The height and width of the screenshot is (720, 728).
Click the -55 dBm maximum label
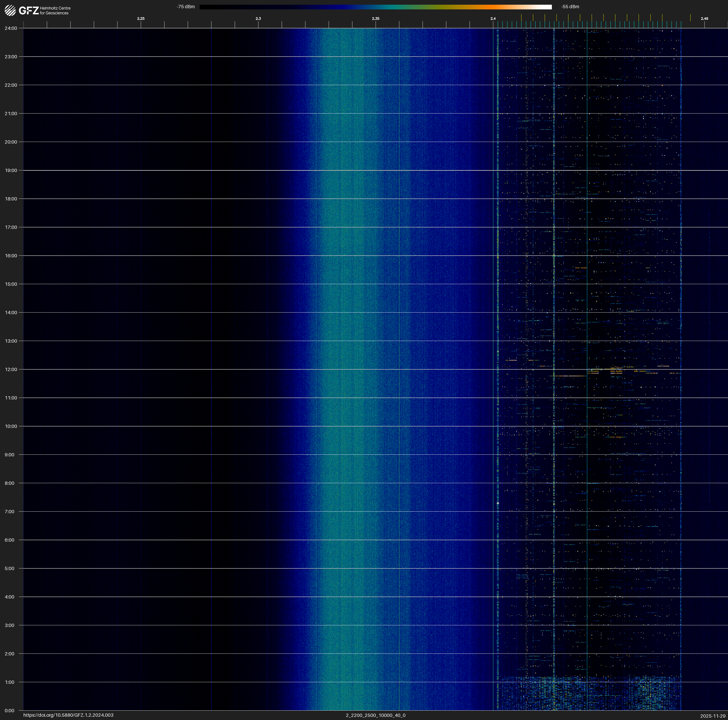(x=570, y=7)
